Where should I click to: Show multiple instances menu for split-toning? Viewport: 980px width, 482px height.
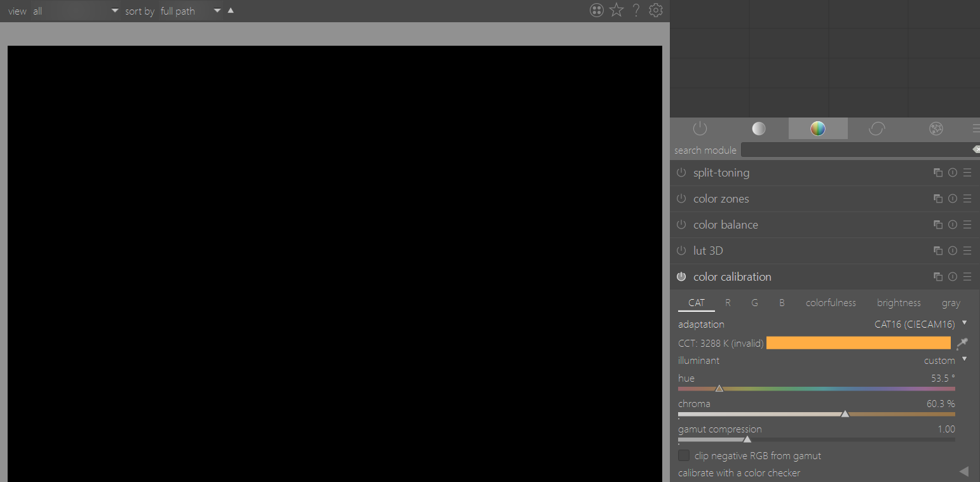(937, 172)
